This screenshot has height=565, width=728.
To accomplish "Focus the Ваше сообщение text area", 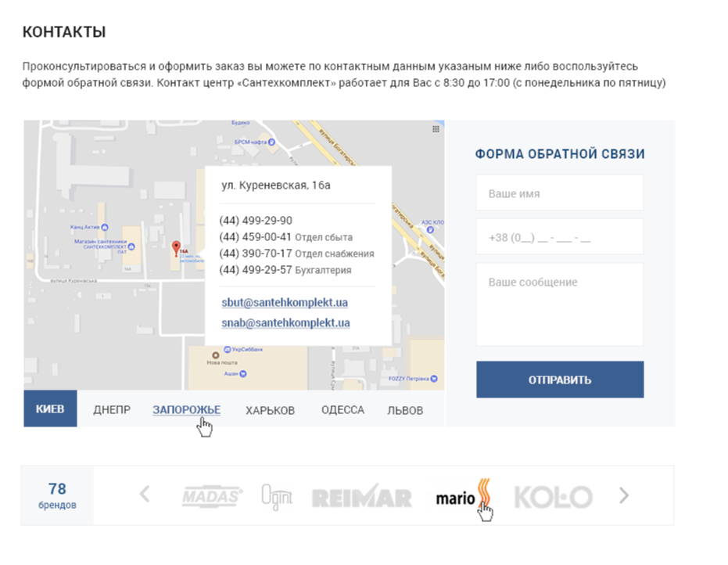I will [559, 304].
